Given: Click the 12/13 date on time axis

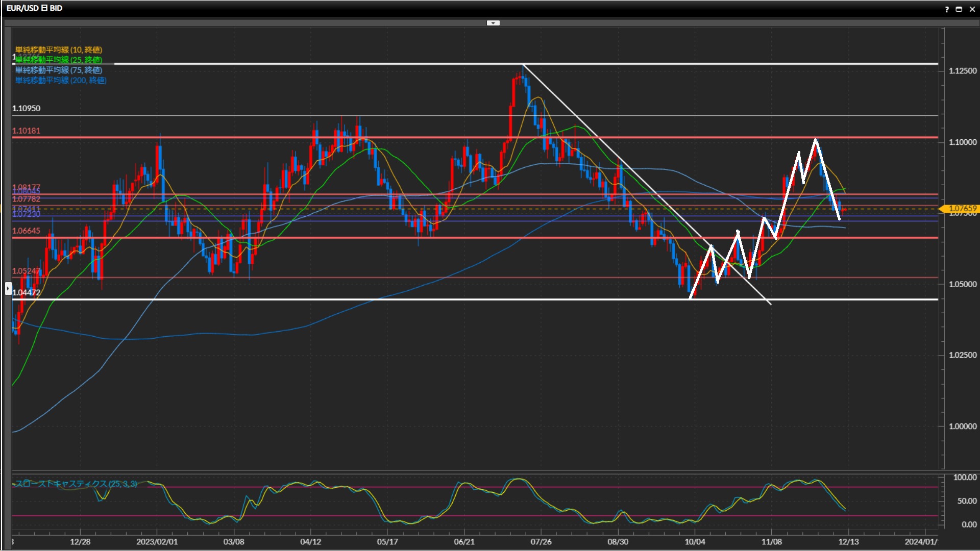Looking at the screenshot, I should click(848, 541).
